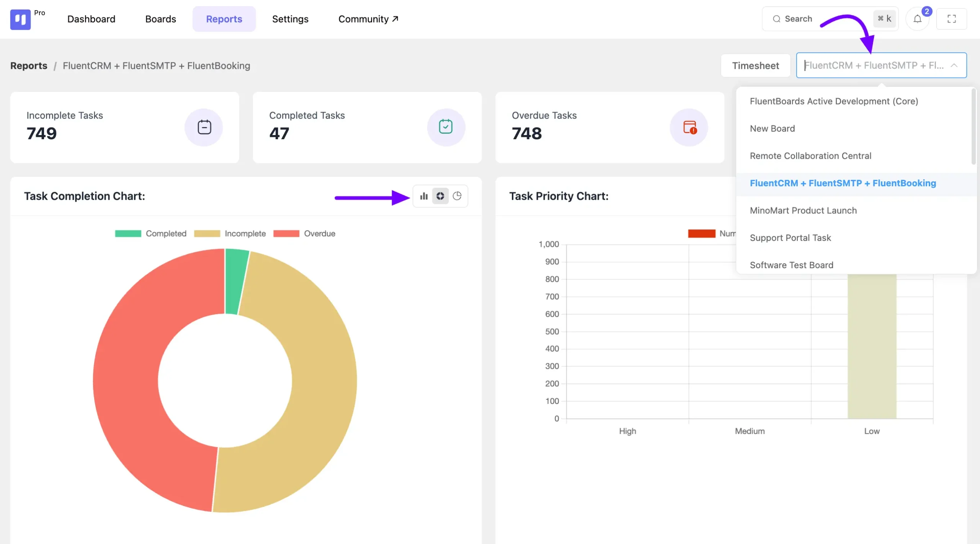
Task: Click the board selector input field
Action: click(881, 65)
